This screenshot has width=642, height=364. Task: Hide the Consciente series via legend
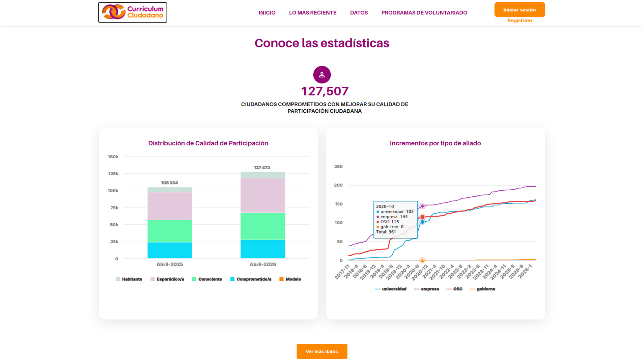tap(207, 279)
